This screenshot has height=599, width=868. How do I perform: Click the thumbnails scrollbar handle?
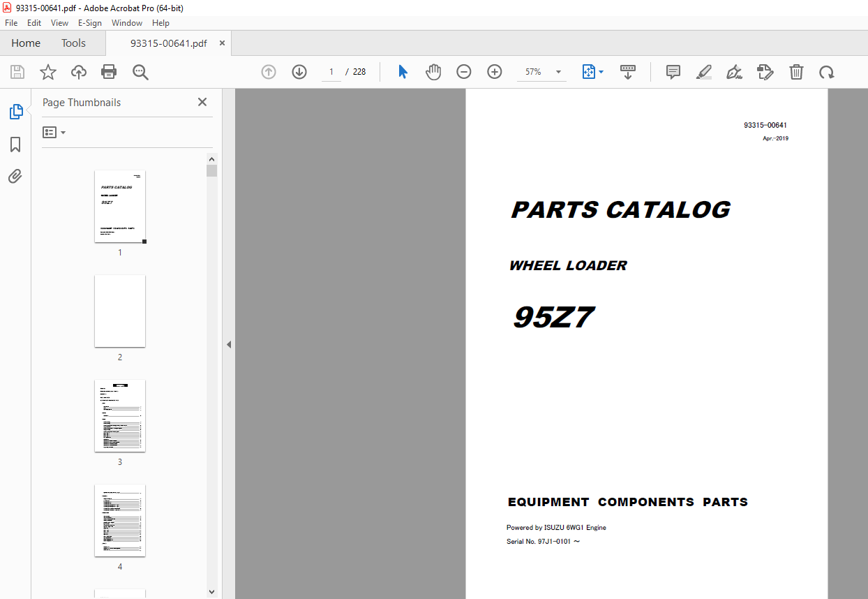(x=212, y=171)
